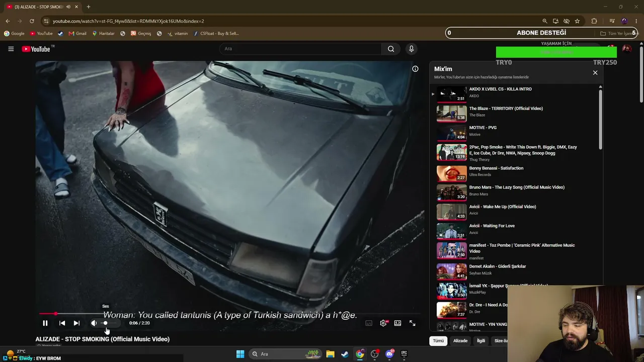Show video info card icon
The width and height of the screenshot is (644, 362).
pyautogui.click(x=415, y=69)
